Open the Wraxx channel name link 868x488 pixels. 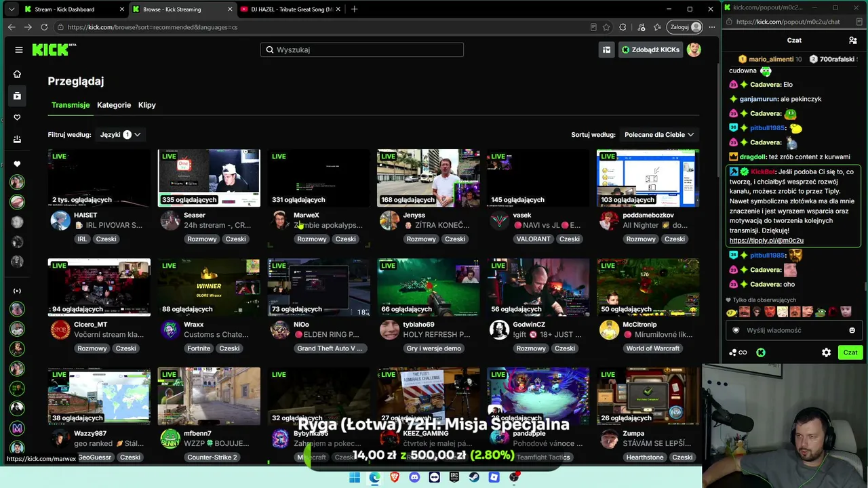pyautogui.click(x=194, y=325)
